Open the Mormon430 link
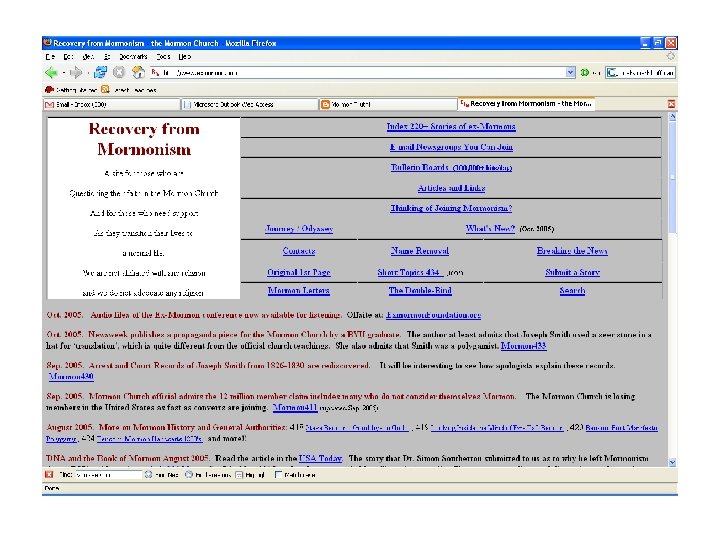 click(x=71, y=377)
